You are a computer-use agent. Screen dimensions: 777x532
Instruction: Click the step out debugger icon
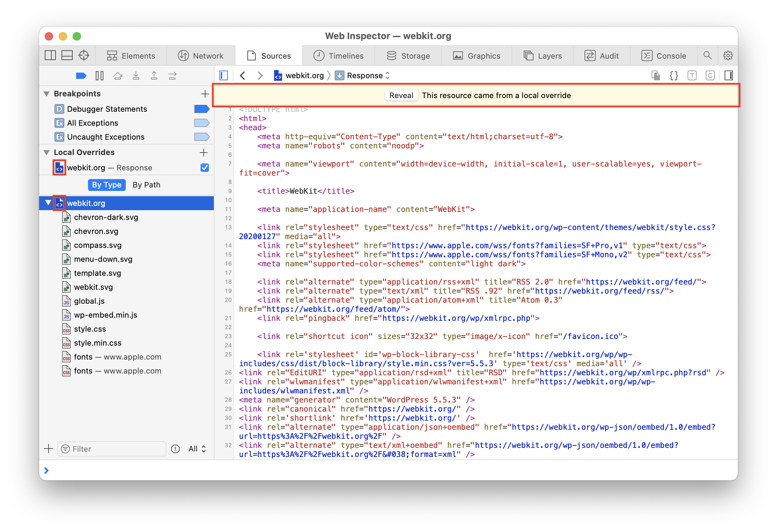point(154,76)
